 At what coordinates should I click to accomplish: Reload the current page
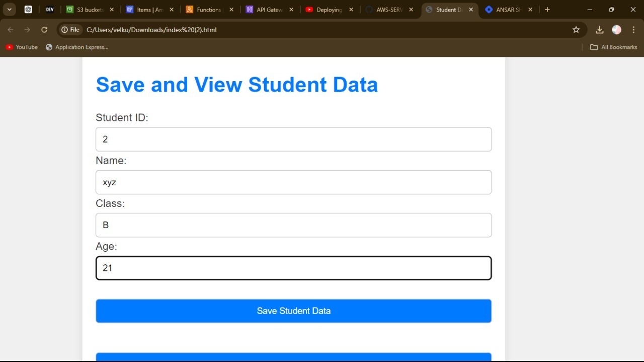(x=44, y=30)
